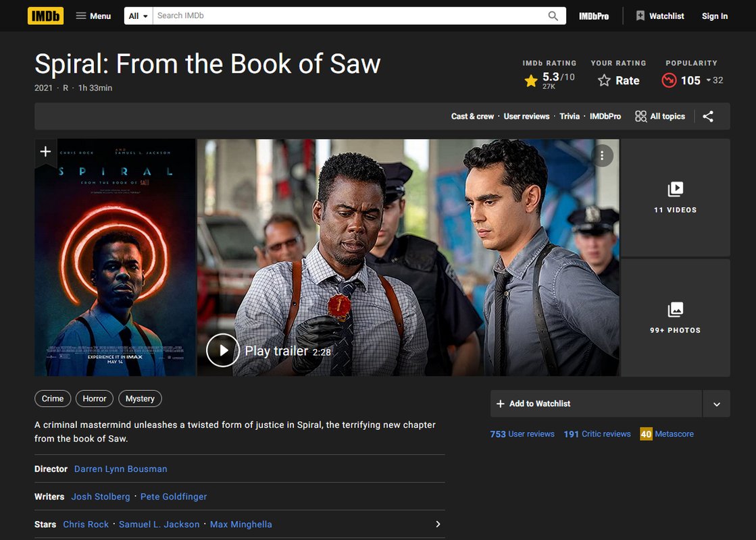The height and width of the screenshot is (540, 756).
Task: Open star Max Minghella
Action: pos(241,524)
